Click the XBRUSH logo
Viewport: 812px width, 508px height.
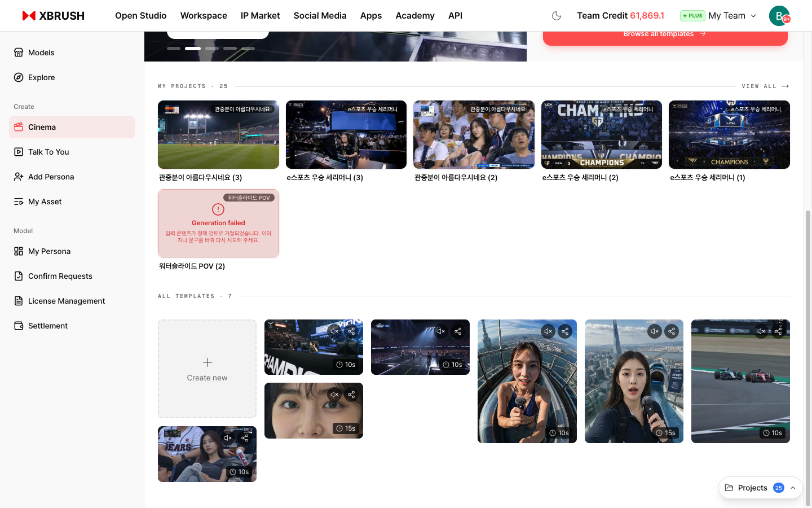coord(54,16)
